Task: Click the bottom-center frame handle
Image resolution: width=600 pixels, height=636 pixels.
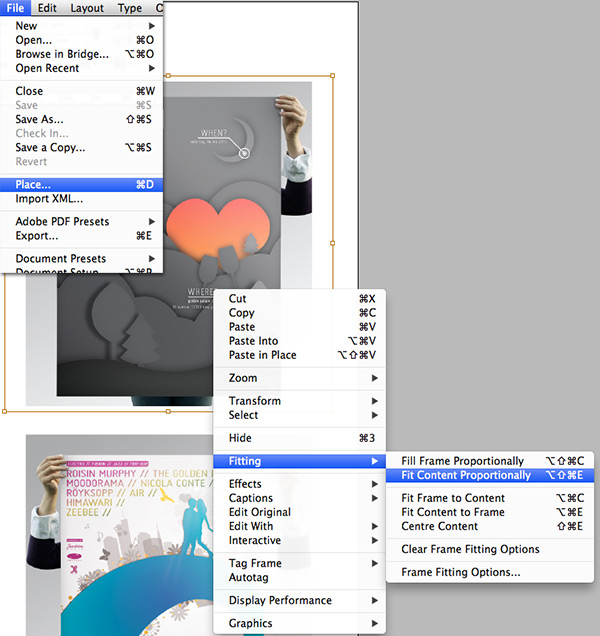Action: click(168, 411)
